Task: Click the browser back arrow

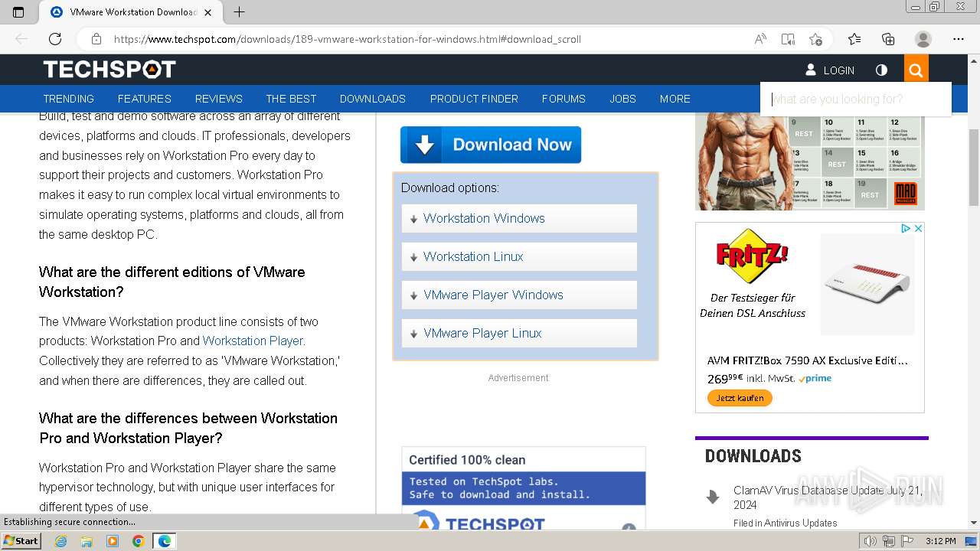Action: click(x=21, y=39)
